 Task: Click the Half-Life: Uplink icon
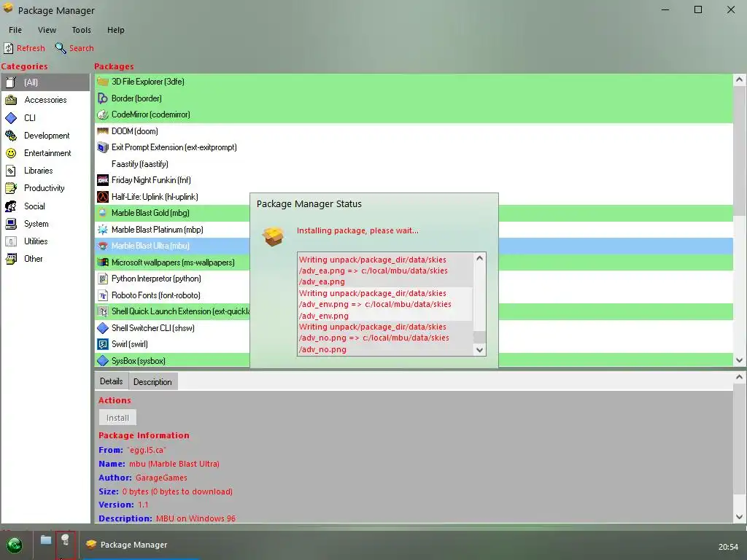coord(103,197)
